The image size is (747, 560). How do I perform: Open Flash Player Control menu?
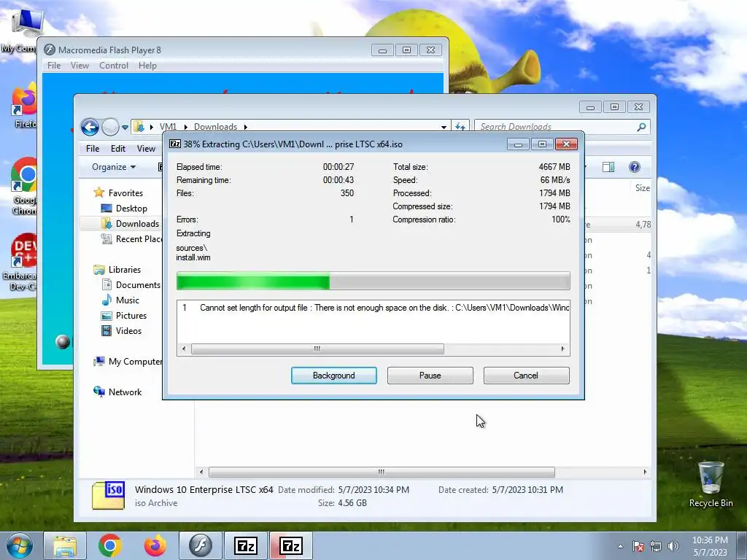pos(113,65)
